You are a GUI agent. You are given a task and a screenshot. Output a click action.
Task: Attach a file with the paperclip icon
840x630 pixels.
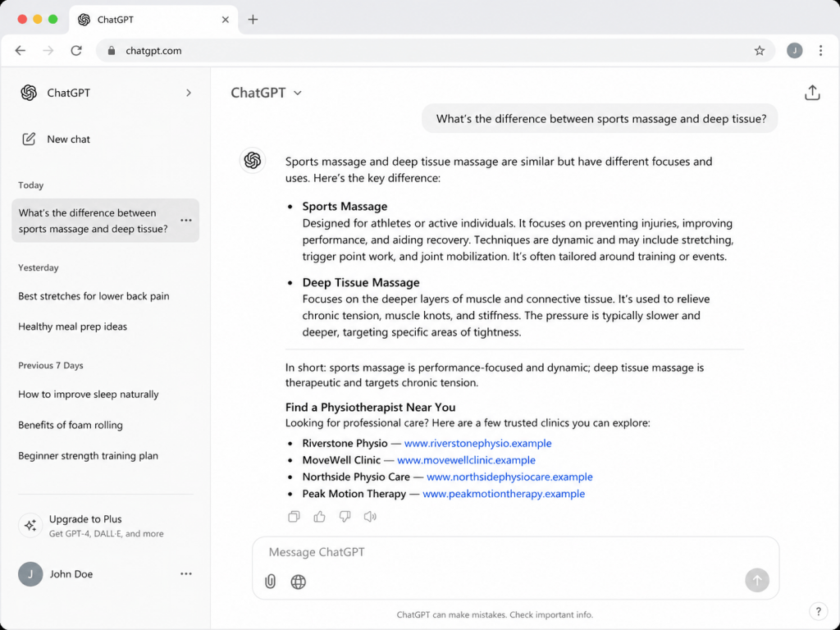[x=270, y=582]
